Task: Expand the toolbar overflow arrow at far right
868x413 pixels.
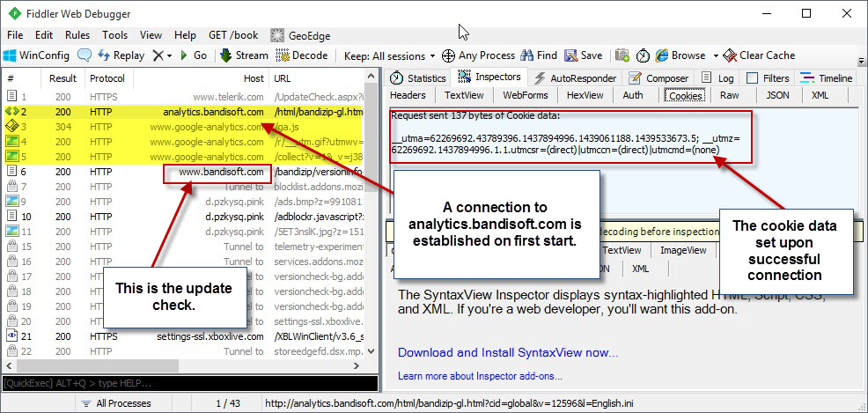Action: (x=861, y=61)
